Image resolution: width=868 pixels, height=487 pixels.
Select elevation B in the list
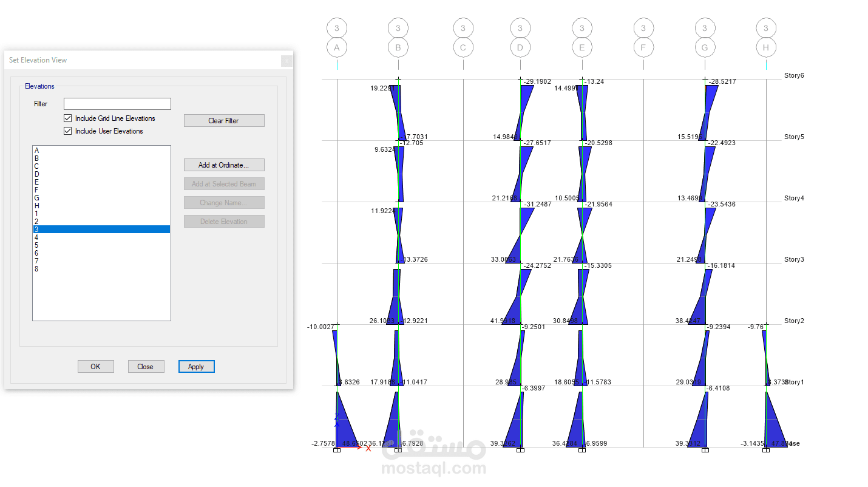(101, 158)
